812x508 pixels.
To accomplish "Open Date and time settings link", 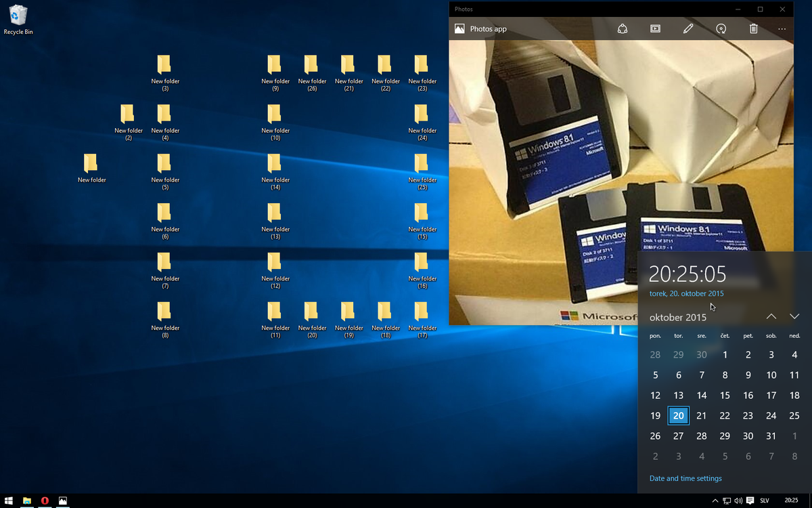I will 685,478.
